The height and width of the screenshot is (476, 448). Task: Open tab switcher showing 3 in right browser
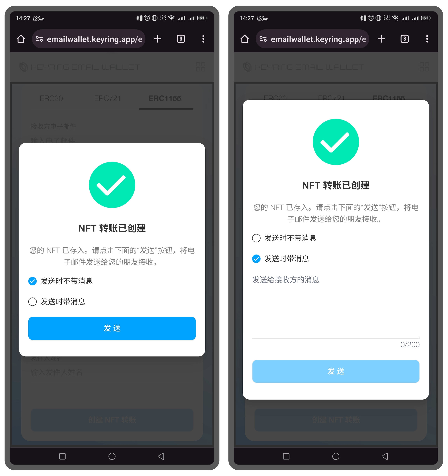point(405,39)
